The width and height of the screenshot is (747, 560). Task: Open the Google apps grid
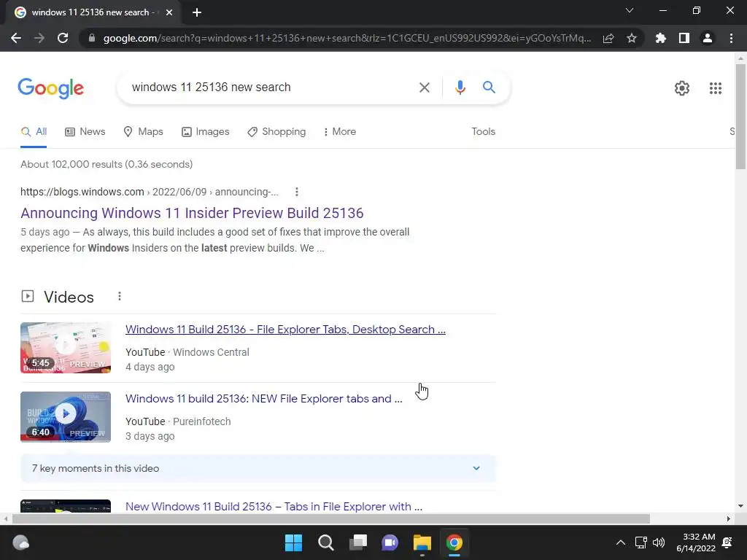click(715, 88)
